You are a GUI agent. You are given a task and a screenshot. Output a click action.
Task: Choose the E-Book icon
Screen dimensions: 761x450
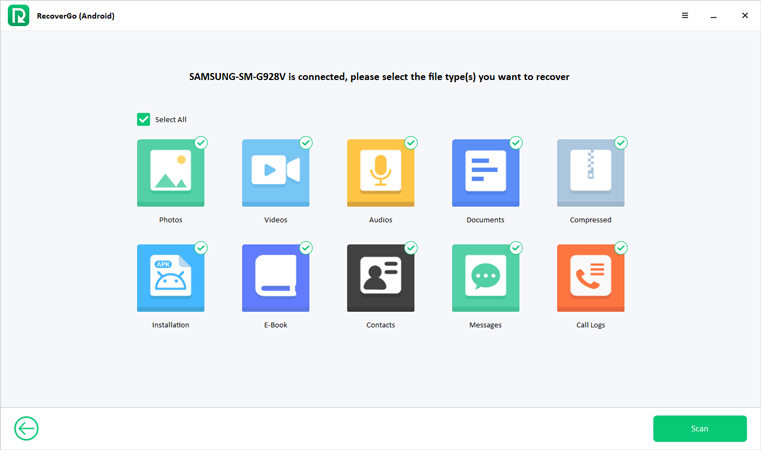point(275,278)
